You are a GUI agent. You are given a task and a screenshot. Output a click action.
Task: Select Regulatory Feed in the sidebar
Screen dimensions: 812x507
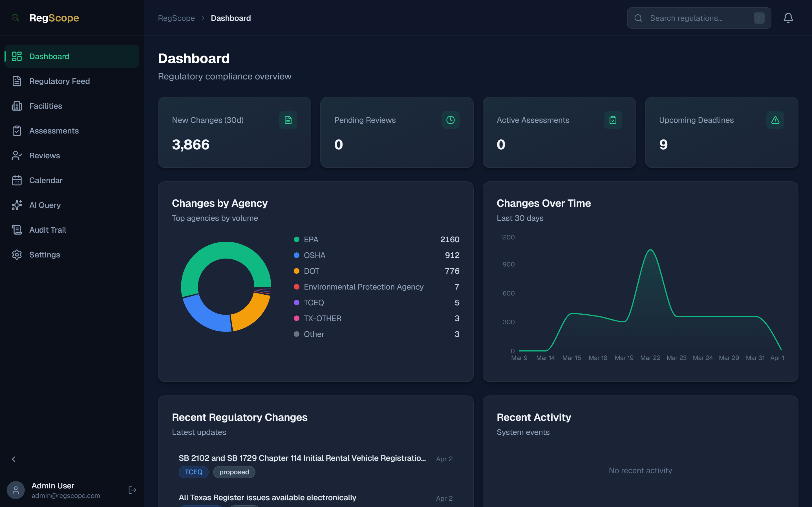click(x=59, y=81)
